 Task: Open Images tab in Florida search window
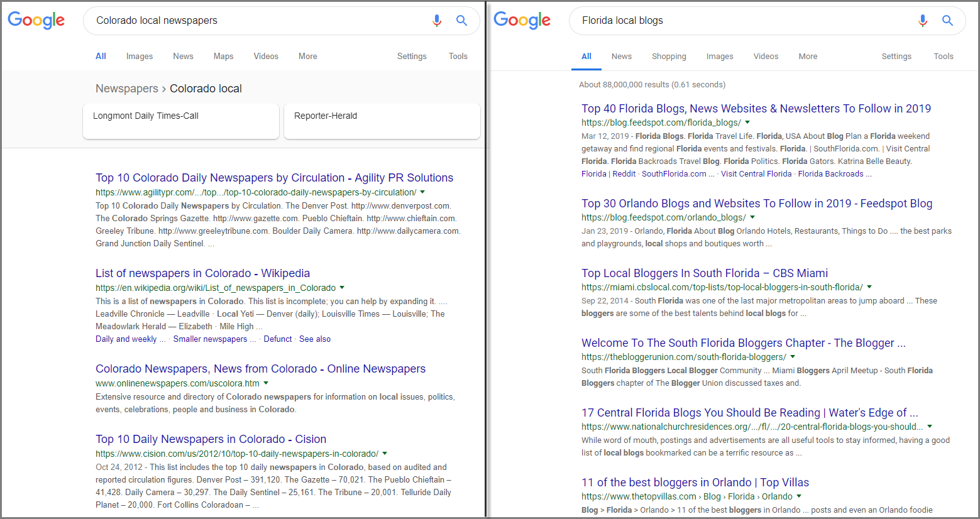720,56
